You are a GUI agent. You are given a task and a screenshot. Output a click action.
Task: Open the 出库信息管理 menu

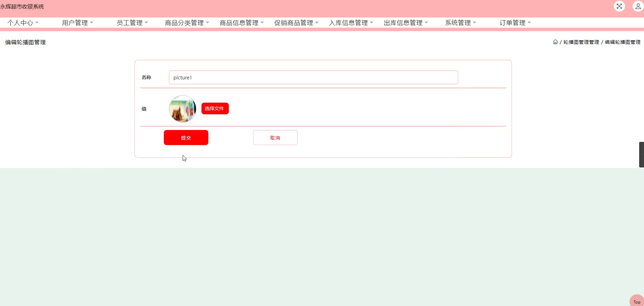(x=406, y=23)
